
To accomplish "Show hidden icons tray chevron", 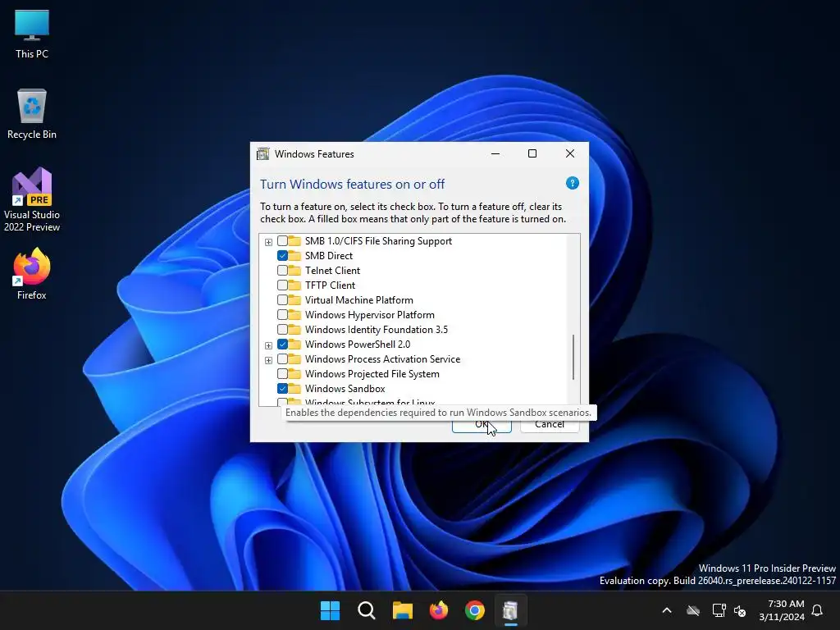I will 667,610.
